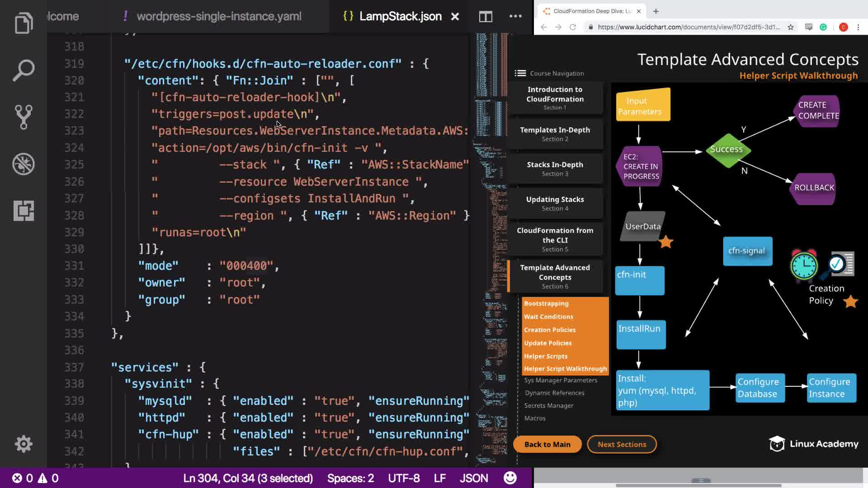This screenshot has height=488, width=868.
Task: Open the Debug bug icon
Action: [24, 164]
